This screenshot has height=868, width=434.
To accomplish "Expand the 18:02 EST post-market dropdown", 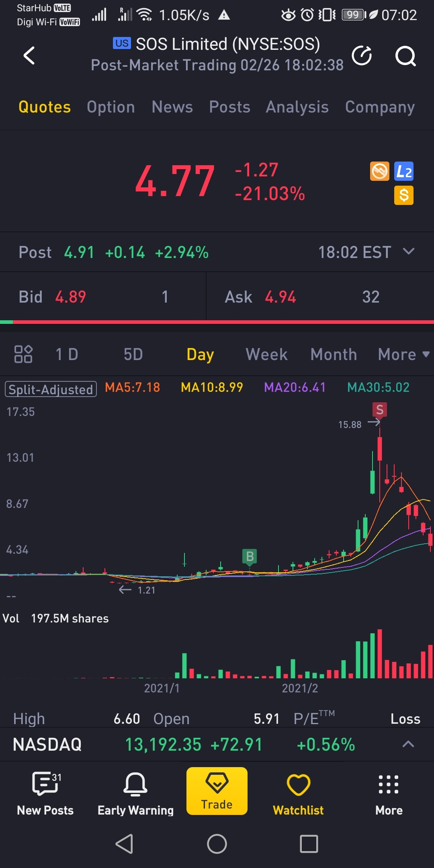I will [x=408, y=252].
